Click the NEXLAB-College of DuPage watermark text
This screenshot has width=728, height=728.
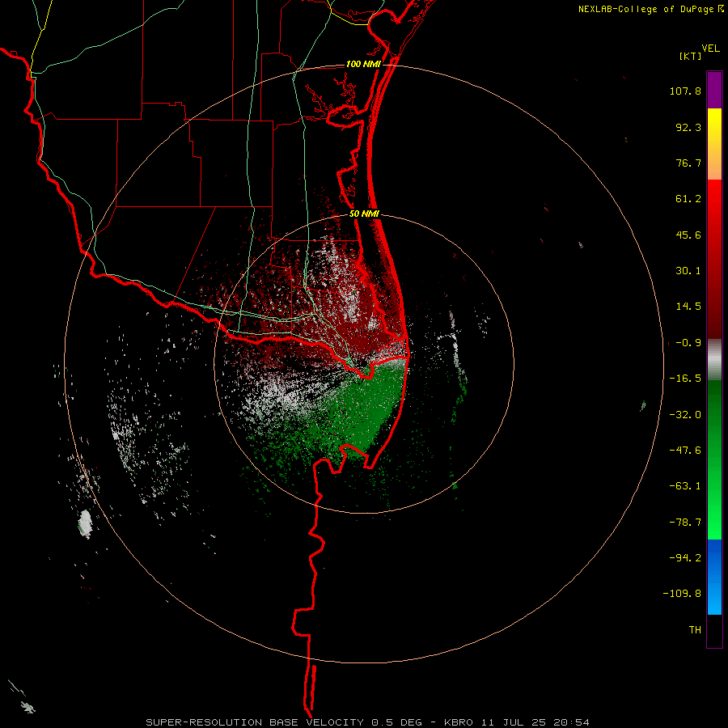(650, 9)
